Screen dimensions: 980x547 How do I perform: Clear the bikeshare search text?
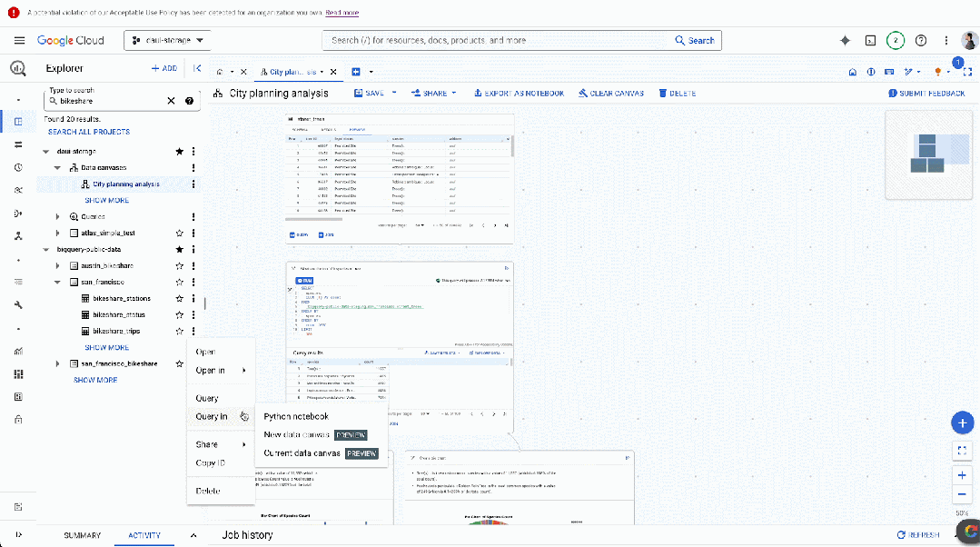point(171,101)
